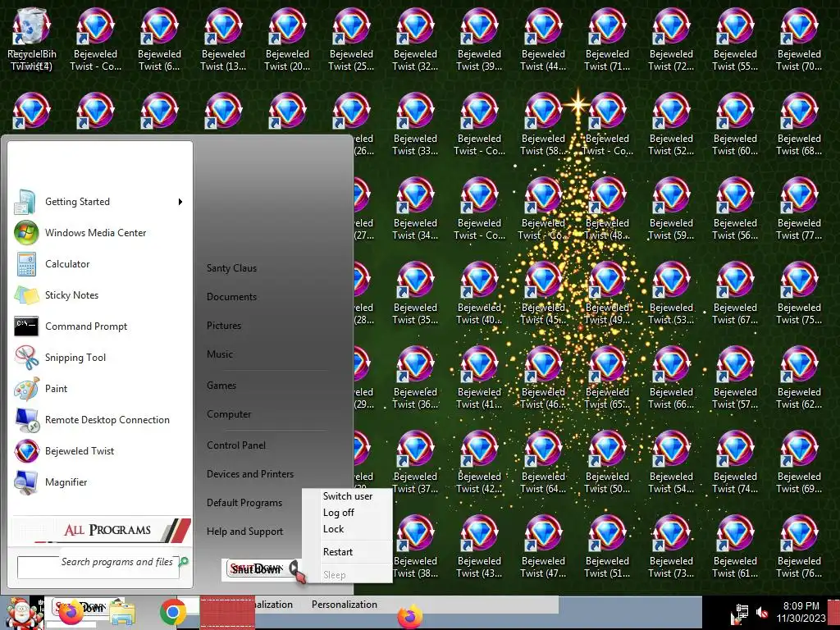Select the Bejeweled Twist (35... desktop shortcut
840x630 pixels.
click(415, 294)
